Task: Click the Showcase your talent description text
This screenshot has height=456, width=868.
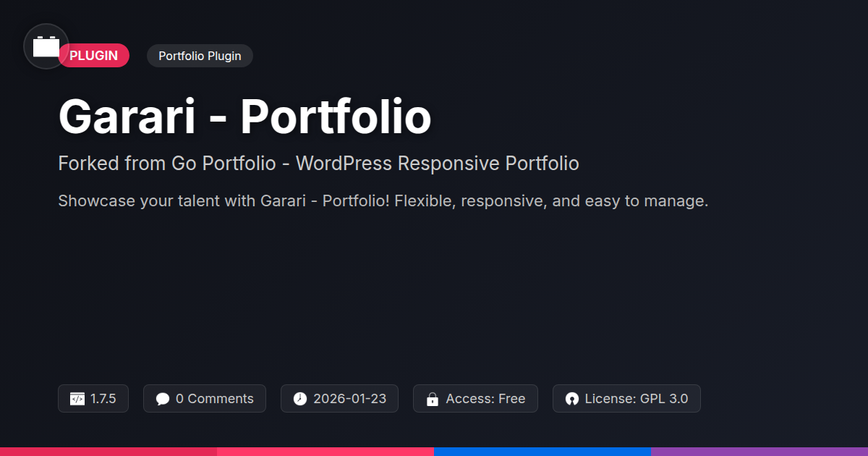Action: tap(383, 200)
